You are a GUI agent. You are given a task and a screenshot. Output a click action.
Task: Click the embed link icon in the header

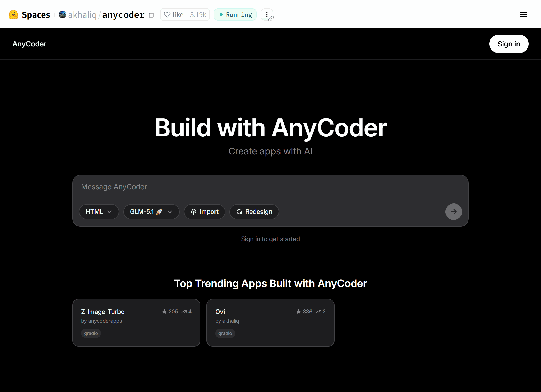[x=271, y=19]
